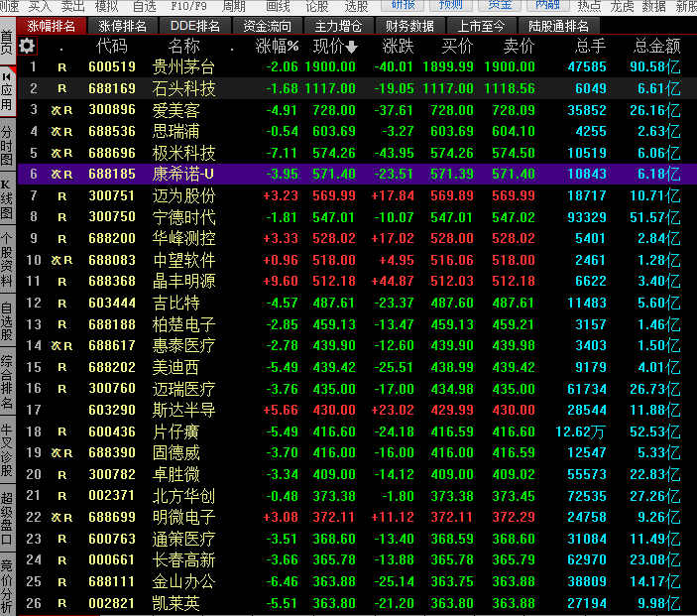This screenshot has height=616, width=697.
Task: Open the 应用 sidebar tab
Action: pyautogui.click(x=7, y=92)
